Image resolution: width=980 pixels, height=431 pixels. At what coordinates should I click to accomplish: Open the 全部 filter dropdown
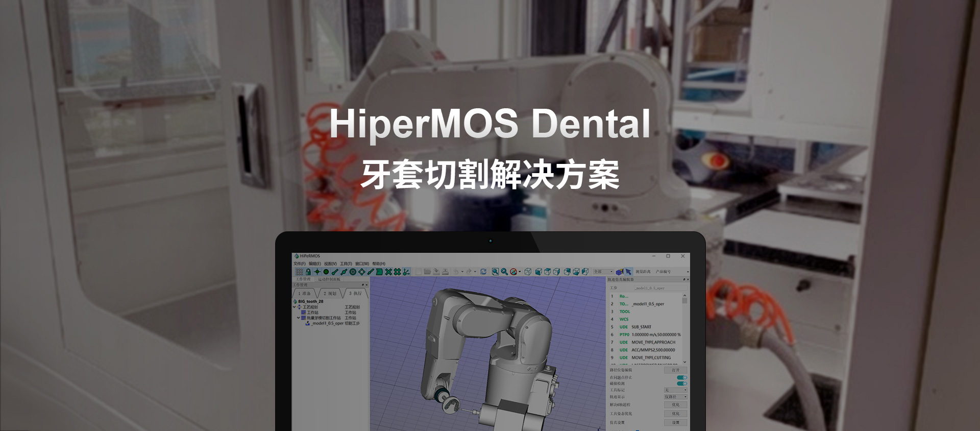tap(603, 272)
